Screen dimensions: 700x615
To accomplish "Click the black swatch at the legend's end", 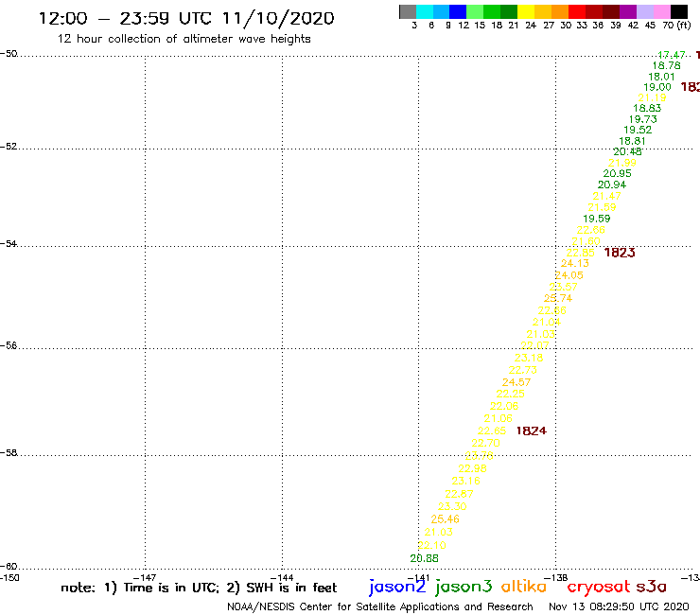I will click(x=678, y=11).
